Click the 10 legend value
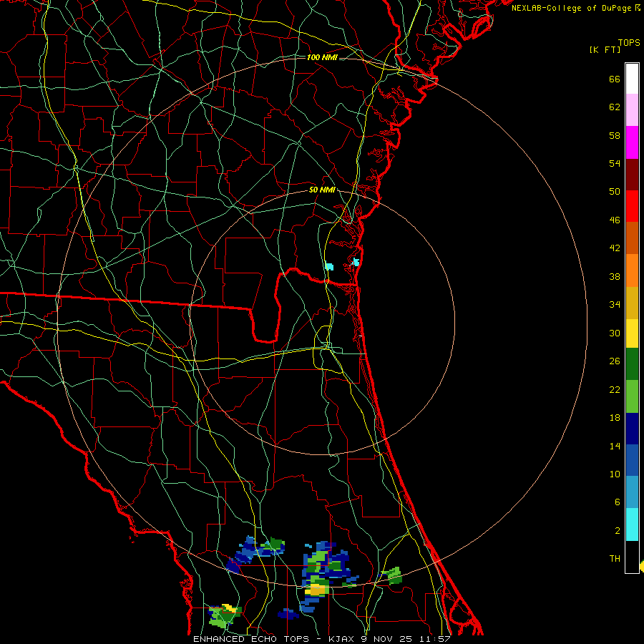 (615, 474)
